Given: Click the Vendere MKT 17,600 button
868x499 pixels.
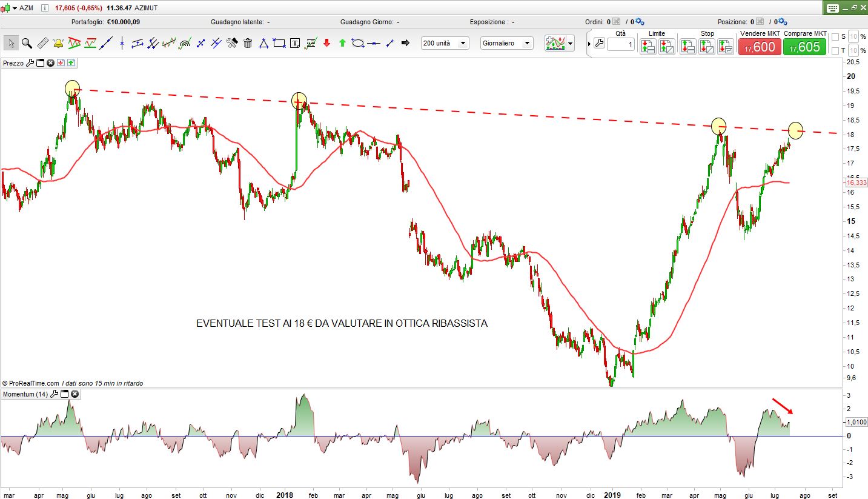Looking at the screenshot, I should [x=760, y=47].
